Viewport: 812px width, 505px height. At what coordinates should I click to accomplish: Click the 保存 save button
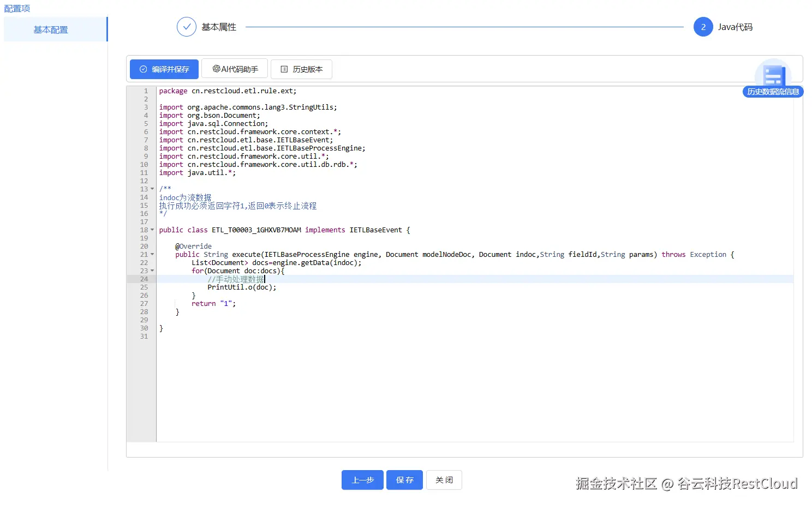click(404, 480)
